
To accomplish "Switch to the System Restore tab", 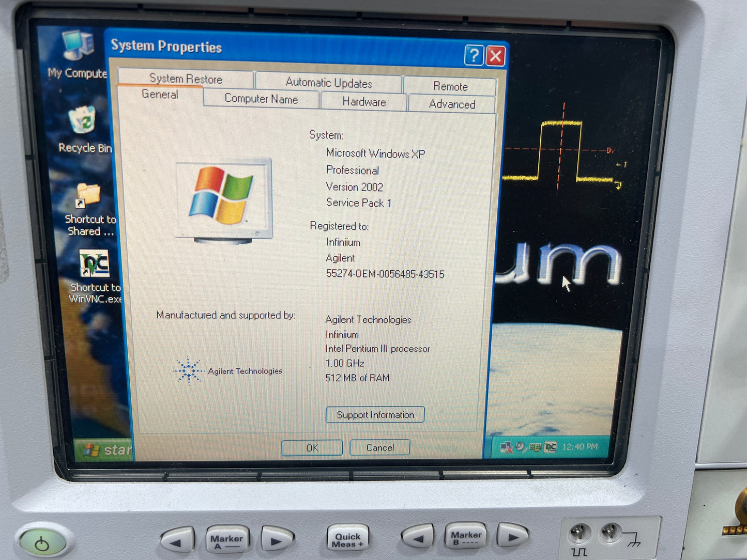I will click(x=186, y=79).
